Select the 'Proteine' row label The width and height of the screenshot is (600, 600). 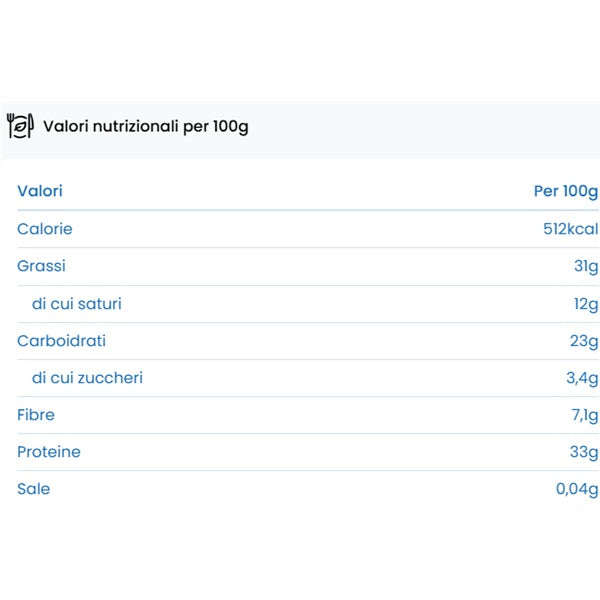click(x=49, y=452)
